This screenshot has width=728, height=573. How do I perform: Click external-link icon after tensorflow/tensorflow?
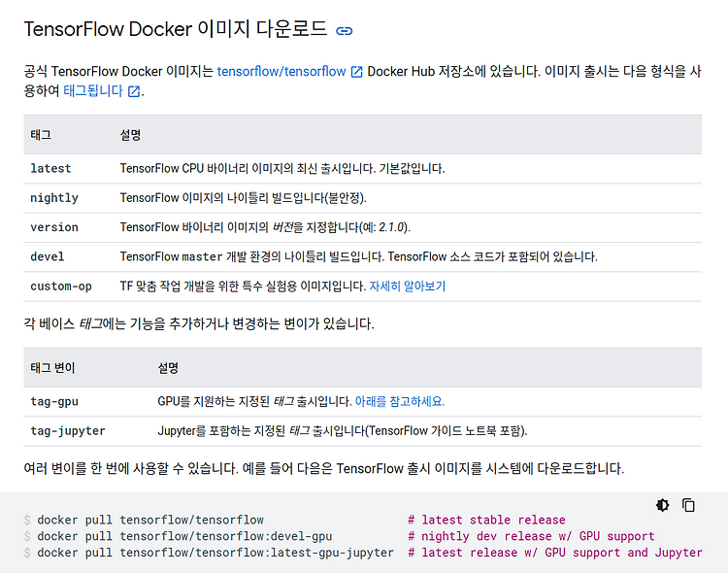(x=356, y=72)
